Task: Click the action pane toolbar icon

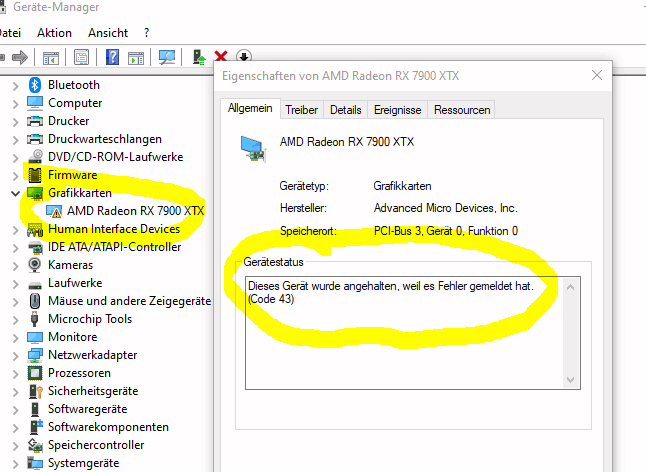Action: click(x=136, y=58)
